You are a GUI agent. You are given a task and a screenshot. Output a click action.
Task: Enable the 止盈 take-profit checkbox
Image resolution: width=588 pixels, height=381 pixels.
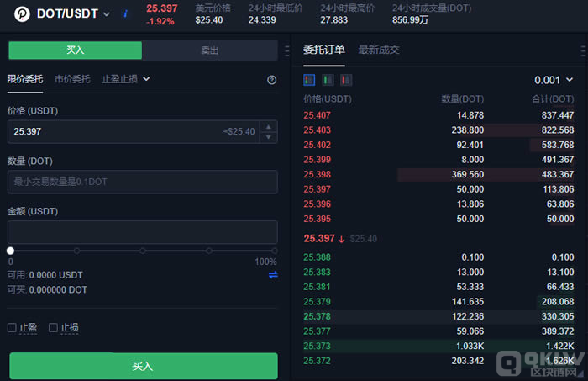click(13, 327)
